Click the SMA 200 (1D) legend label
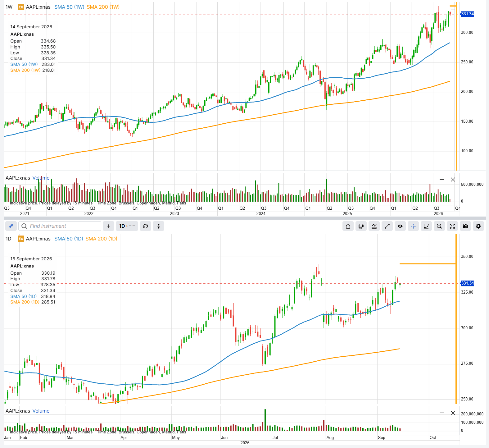This screenshot has height=448, width=489. pos(102,239)
